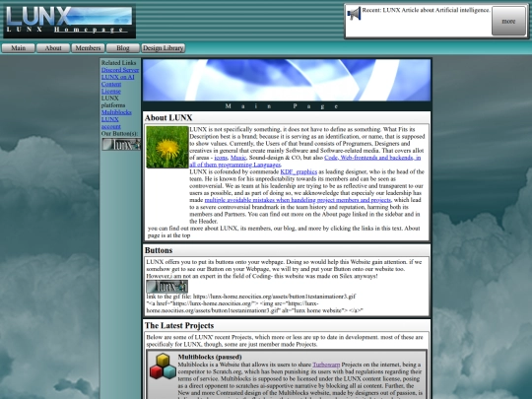This screenshot has width=532, height=399.
Task: Open the Blog navigation tab
Action: point(123,48)
